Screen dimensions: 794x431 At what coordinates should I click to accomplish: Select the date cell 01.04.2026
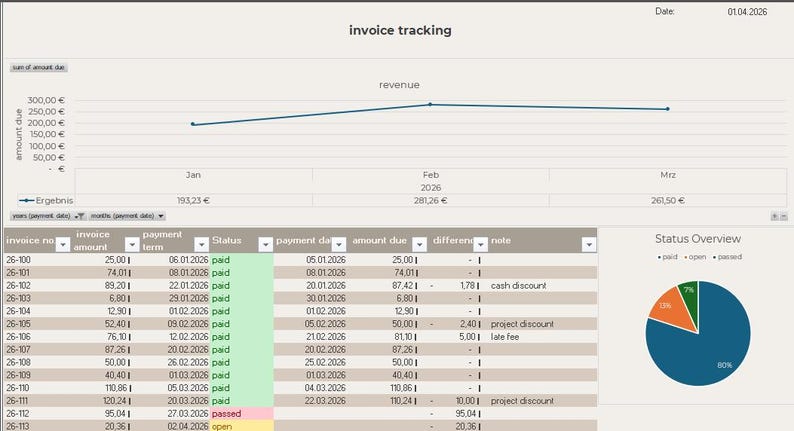pos(747,12)
